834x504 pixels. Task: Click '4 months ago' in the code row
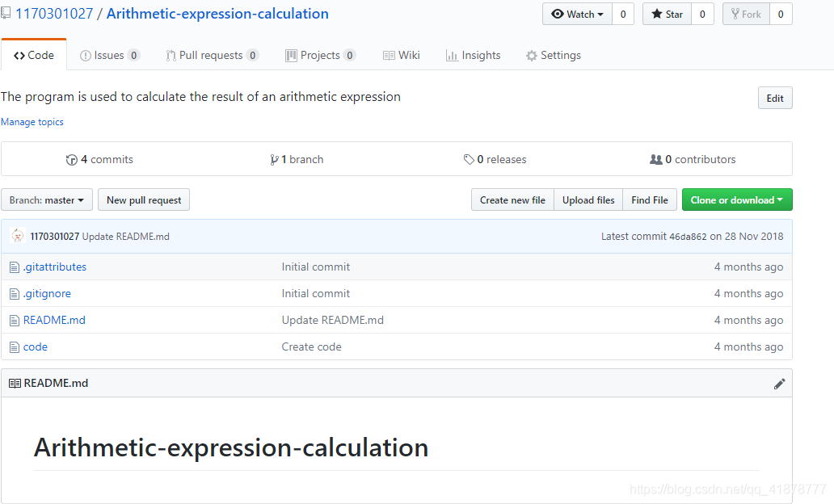pyautogui.click(x=748, y=346)
